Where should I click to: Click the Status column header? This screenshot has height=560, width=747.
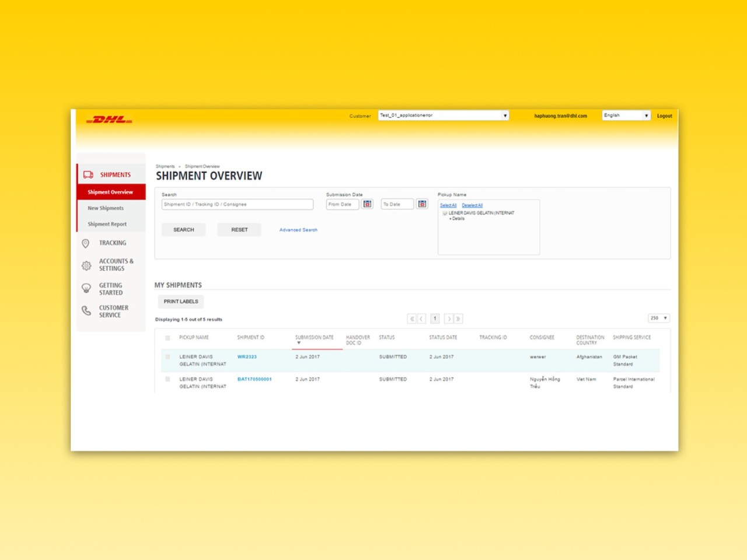(x=387, y=338)
